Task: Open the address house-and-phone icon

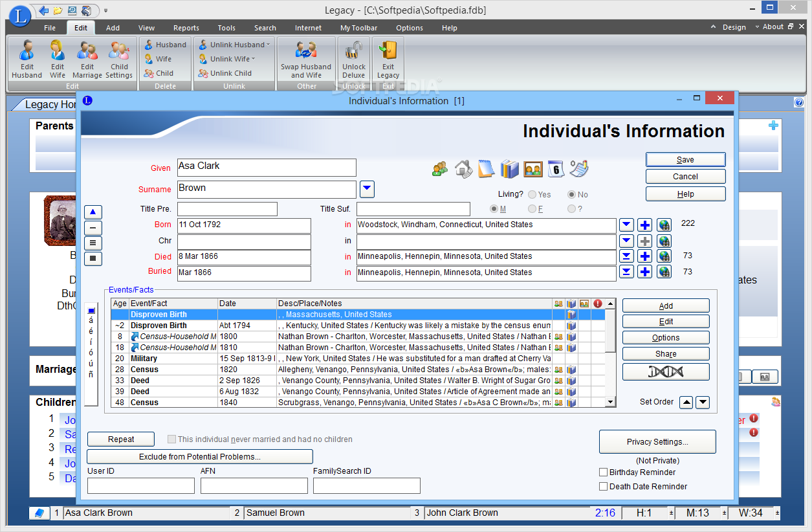Action: pos(463,169)
